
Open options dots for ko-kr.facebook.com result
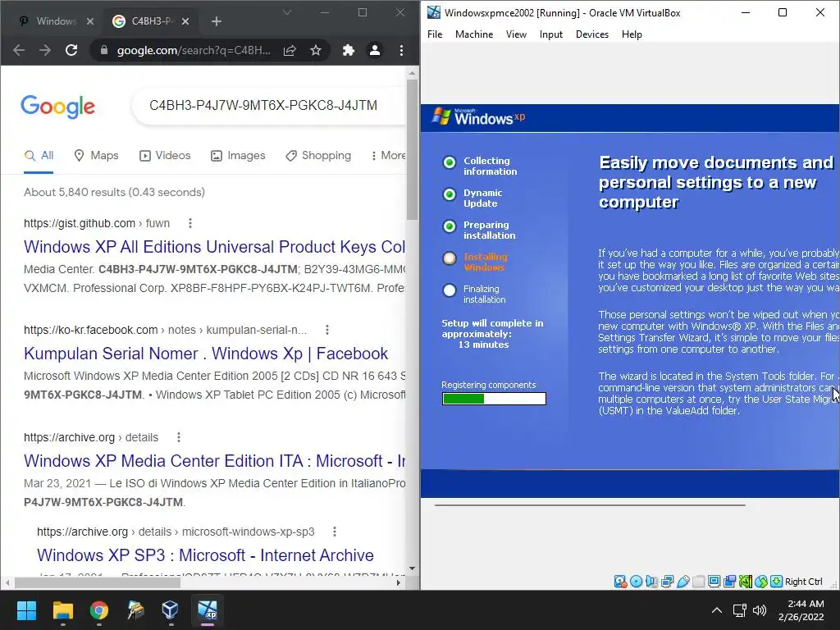pos(327,330)
